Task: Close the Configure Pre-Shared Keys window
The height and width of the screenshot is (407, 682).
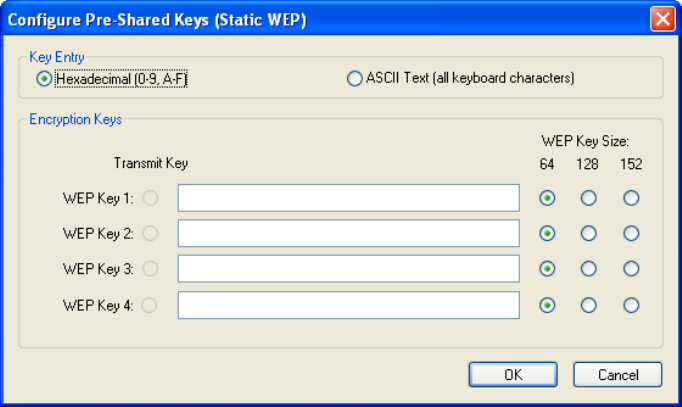Action: (x=662, y=19)
